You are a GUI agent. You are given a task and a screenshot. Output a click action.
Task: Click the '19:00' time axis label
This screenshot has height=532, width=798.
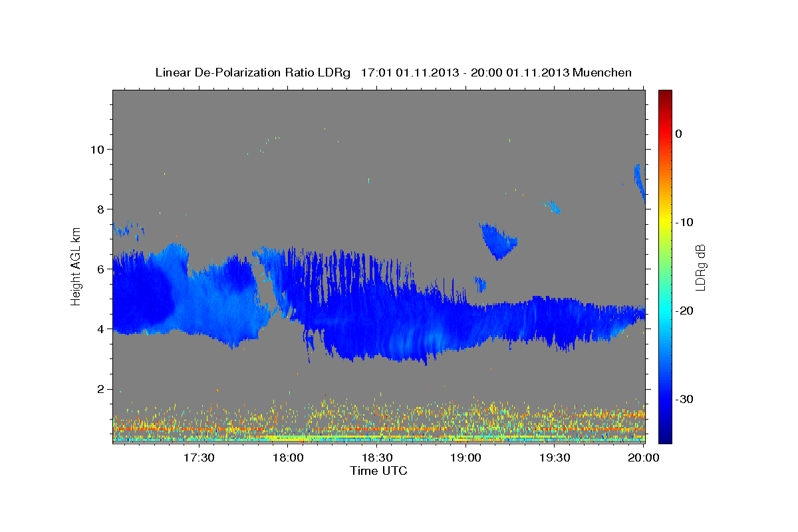pos(466,458)
